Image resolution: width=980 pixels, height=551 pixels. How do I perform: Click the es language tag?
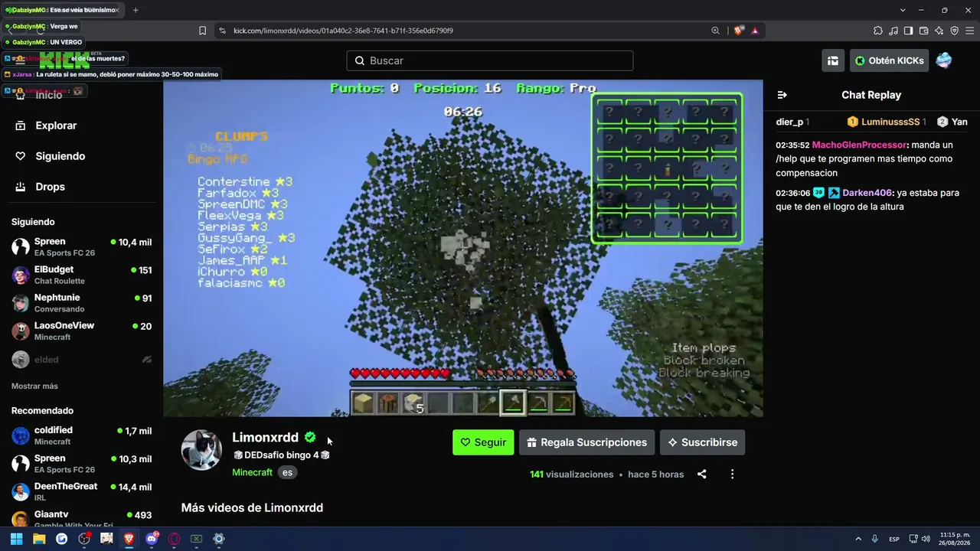287,472
